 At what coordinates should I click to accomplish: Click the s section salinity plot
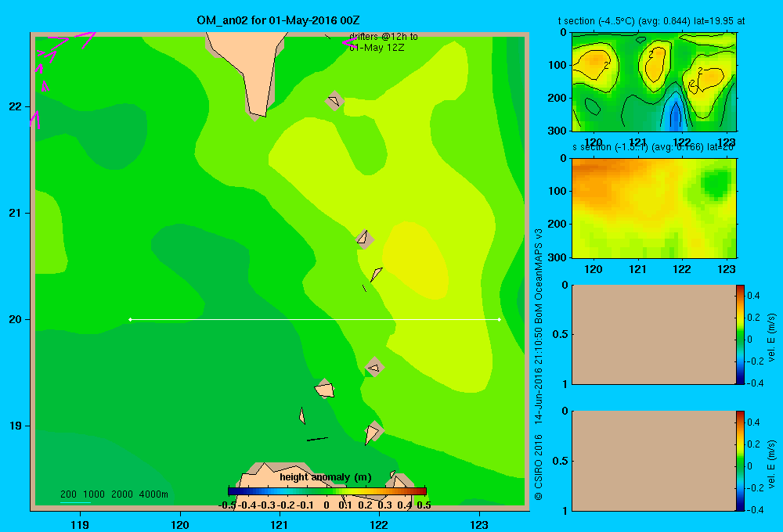pos(654,208)
